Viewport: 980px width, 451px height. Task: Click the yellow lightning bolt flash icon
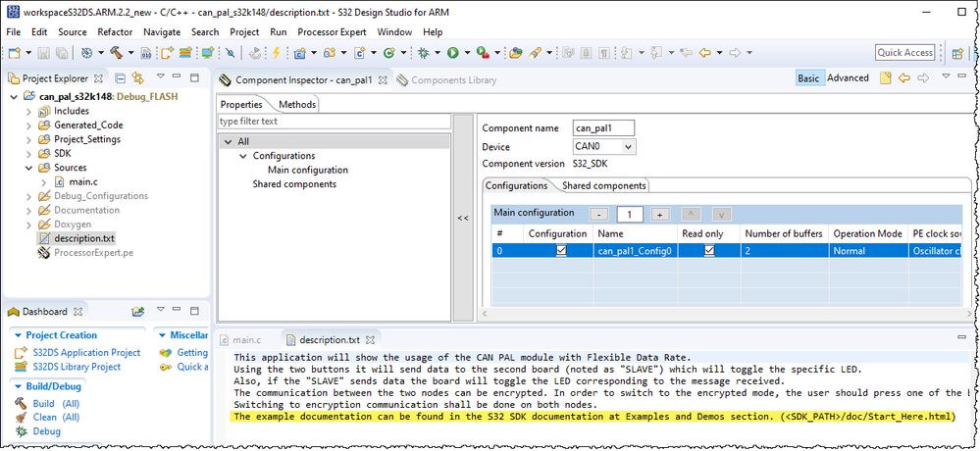point(276,53)
